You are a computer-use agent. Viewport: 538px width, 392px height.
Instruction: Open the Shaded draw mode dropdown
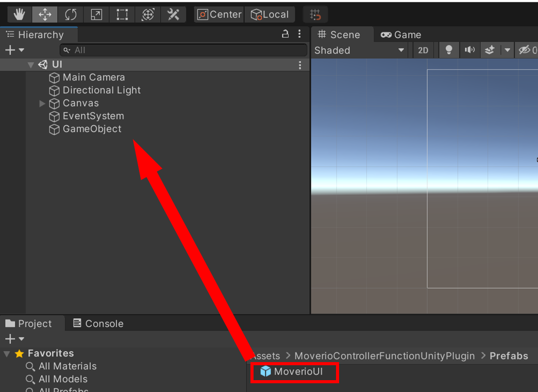tap(359, 50)
